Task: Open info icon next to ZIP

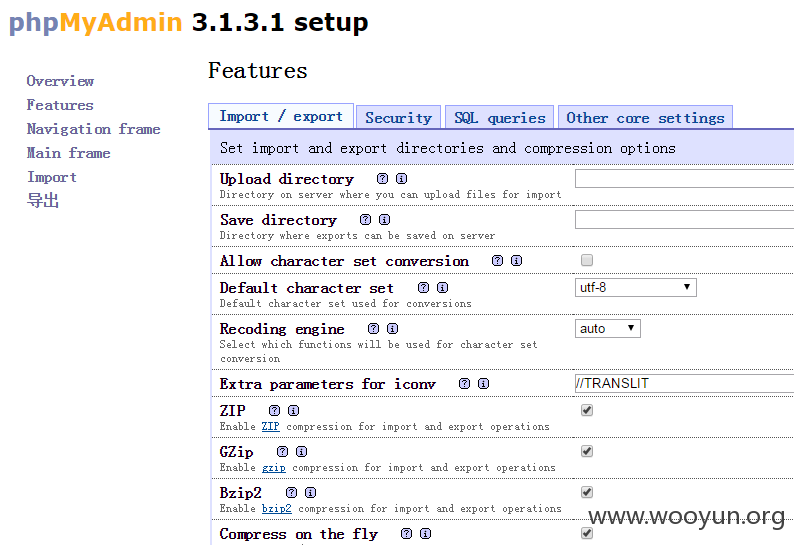Action: 294,411
